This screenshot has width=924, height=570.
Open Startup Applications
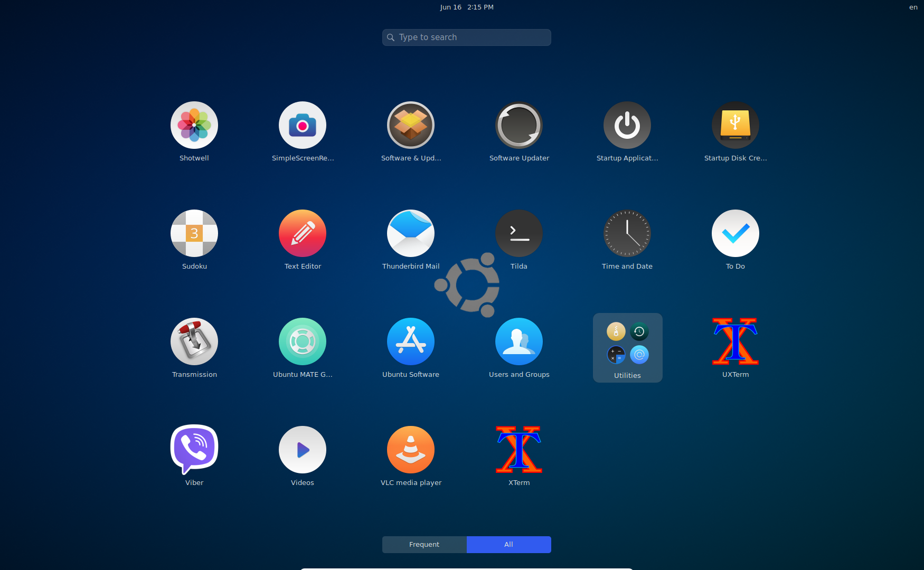click(x=627, y=126)
